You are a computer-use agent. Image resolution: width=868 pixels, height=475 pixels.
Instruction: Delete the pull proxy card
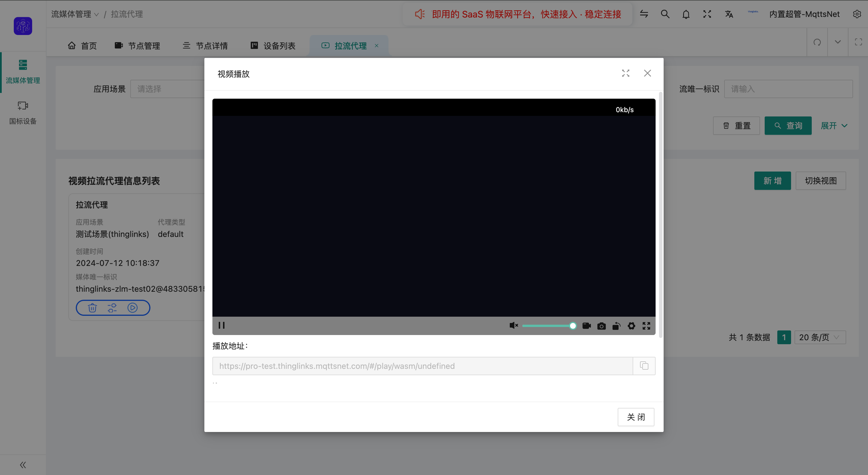(x=92, y=308)
